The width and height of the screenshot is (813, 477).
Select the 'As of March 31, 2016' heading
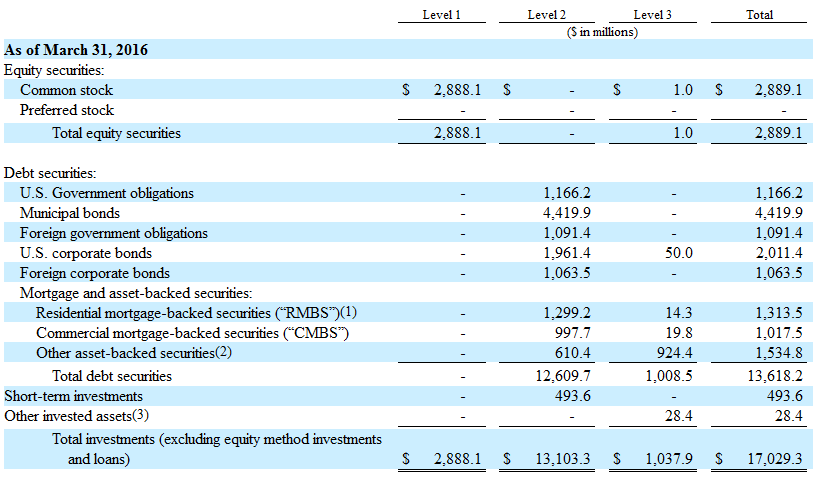click(76, 50)
